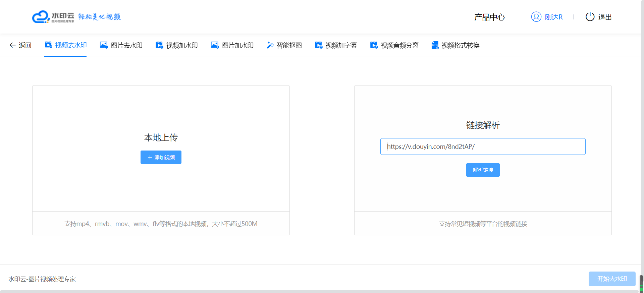Click the user avatar icon

[536, 17]
